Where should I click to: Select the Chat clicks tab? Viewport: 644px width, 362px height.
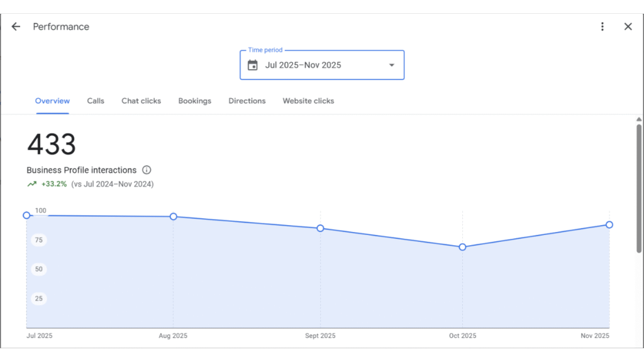tap(141, 101)
